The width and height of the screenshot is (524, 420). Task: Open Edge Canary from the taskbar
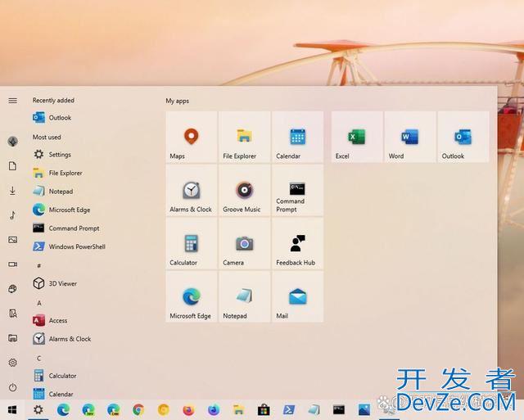113,409
